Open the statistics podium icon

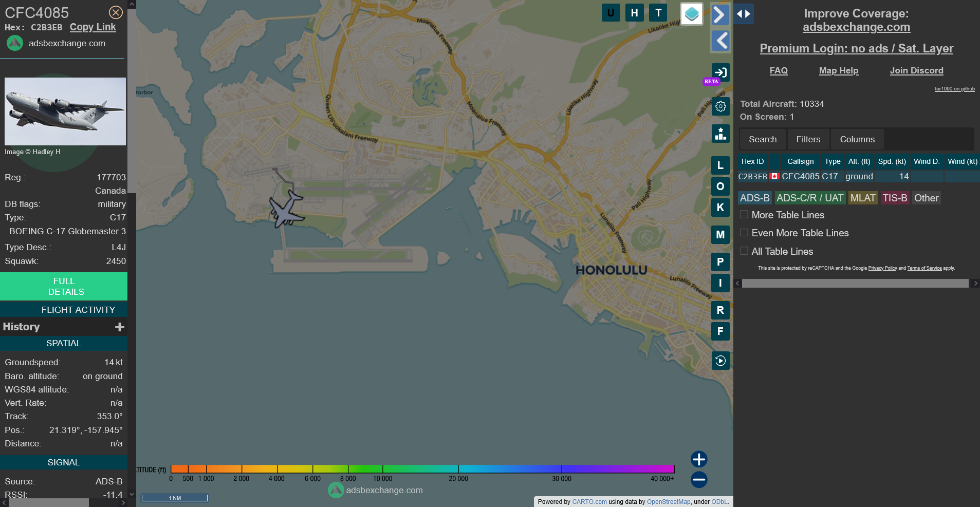(x=720, y=134)
